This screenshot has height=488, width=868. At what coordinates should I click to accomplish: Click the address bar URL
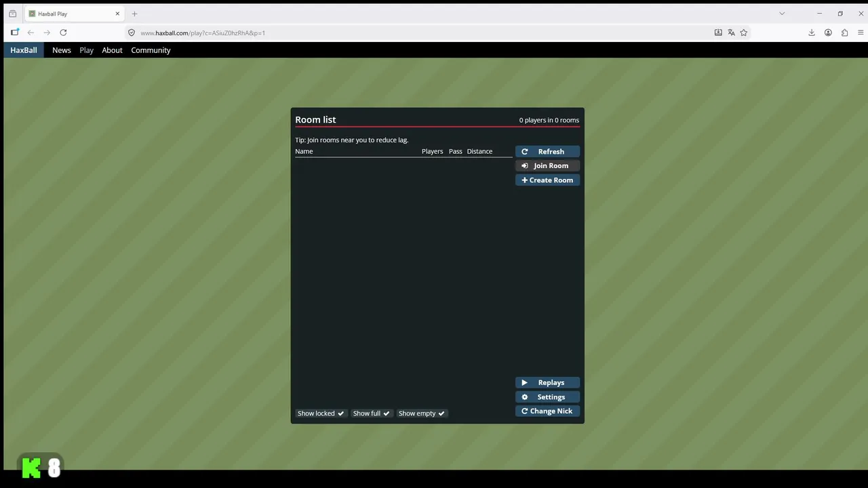click(203, 33)
